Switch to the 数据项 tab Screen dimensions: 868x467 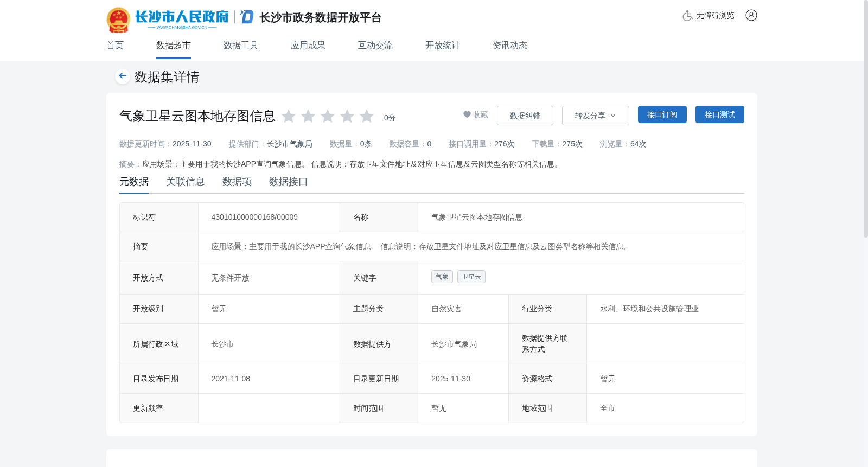[237, 182]
